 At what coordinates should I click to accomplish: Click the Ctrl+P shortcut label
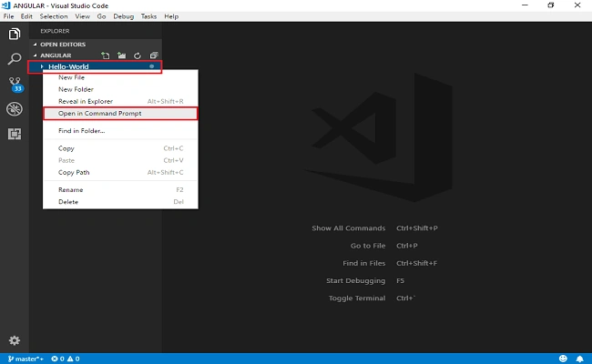406,246
